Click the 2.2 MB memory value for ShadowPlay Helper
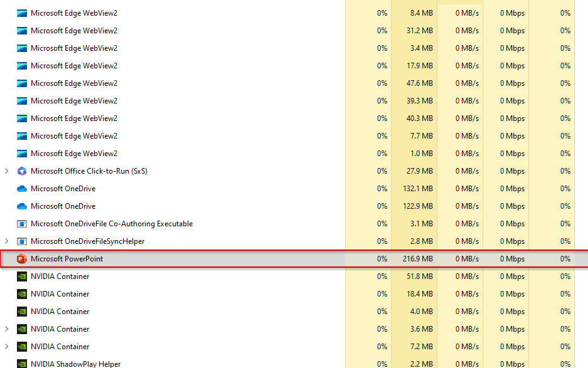Viewport: 588px width, 368px height. pos(422,364)
